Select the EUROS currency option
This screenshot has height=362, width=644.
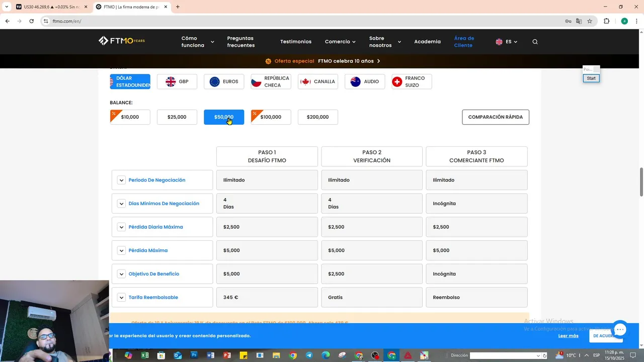(x=224, y=81)
